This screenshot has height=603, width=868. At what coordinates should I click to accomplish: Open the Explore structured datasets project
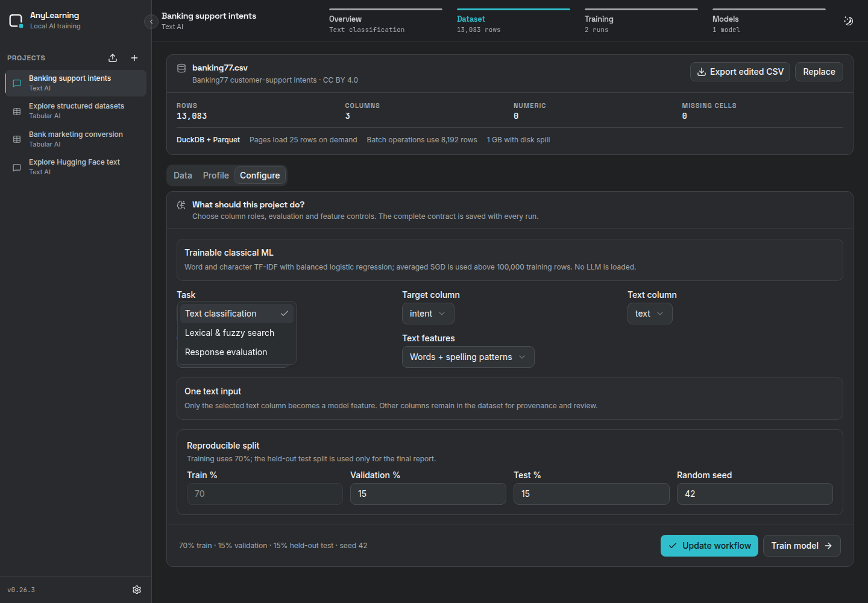tap(76, 111)
